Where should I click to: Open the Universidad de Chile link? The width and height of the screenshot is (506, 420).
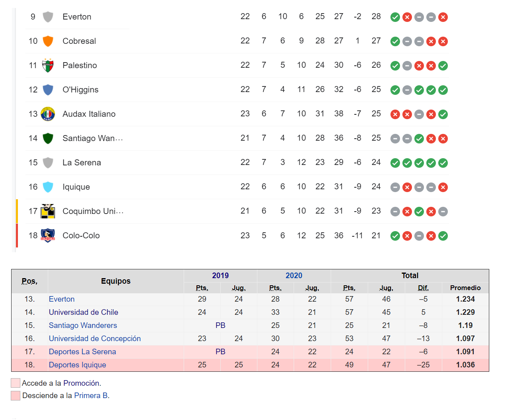83,312
